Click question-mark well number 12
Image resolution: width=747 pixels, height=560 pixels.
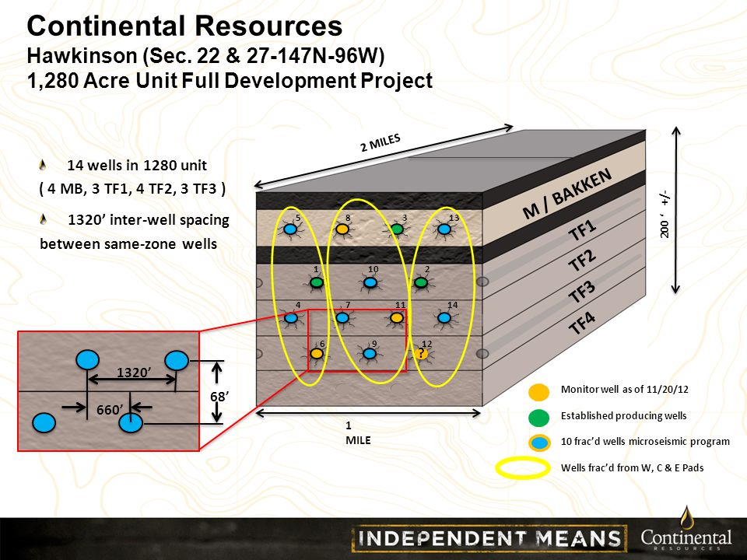pyautogui.click(x=421, y=353)
